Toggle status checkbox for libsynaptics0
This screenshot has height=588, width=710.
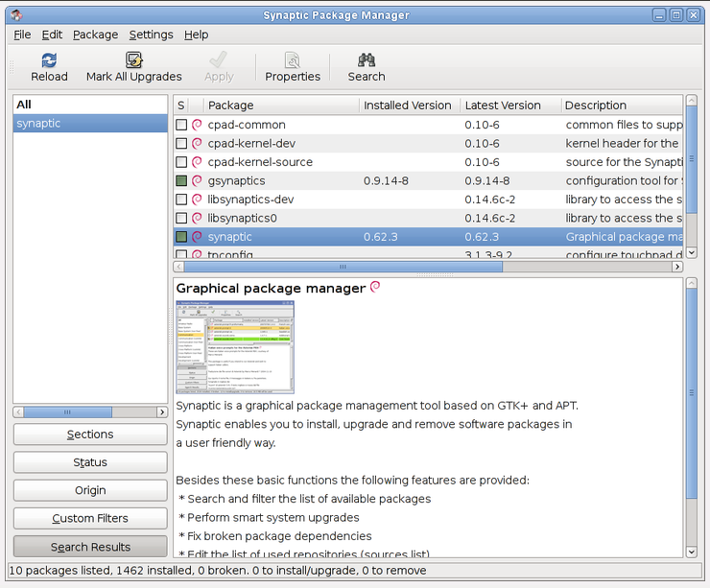pos(181,218)
